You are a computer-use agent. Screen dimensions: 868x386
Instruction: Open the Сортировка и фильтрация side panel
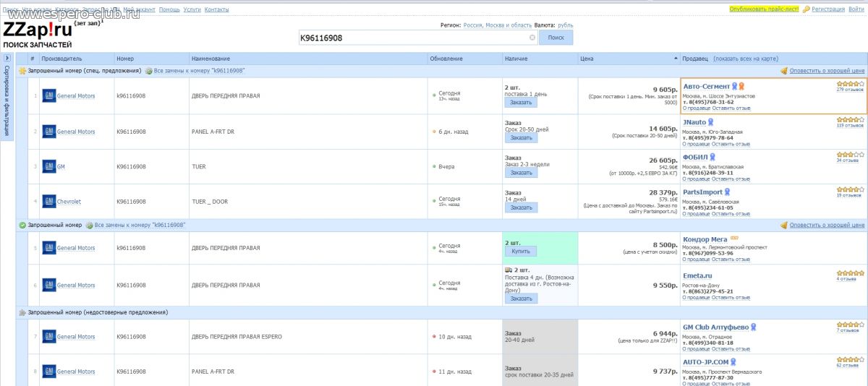pos(7,101)
